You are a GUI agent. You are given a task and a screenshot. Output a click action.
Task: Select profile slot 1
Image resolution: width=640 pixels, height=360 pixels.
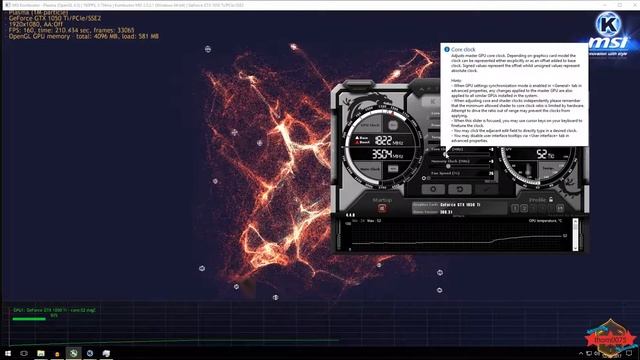[515, 209]
